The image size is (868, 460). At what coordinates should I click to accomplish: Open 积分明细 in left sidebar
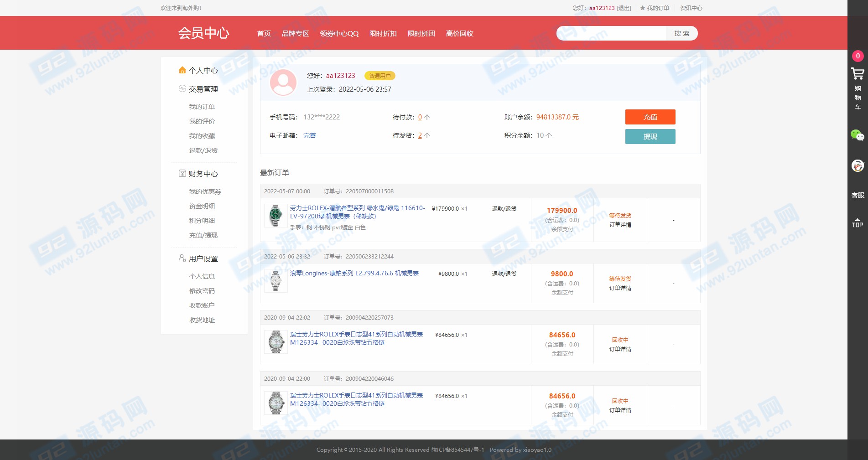202,221
